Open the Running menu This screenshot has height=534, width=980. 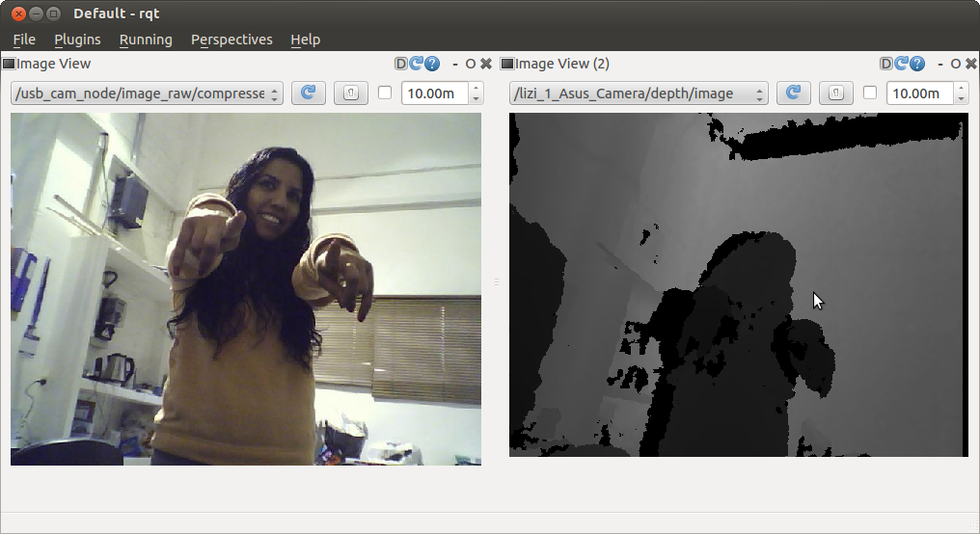click(146, 40)
